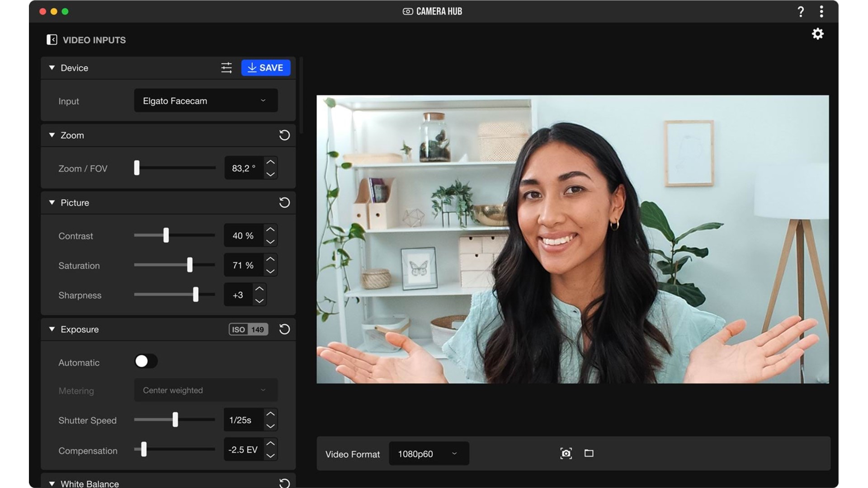Viewport: 868px width, 488px height.
Task: Open settings gear icon
Action: [817, 34]
